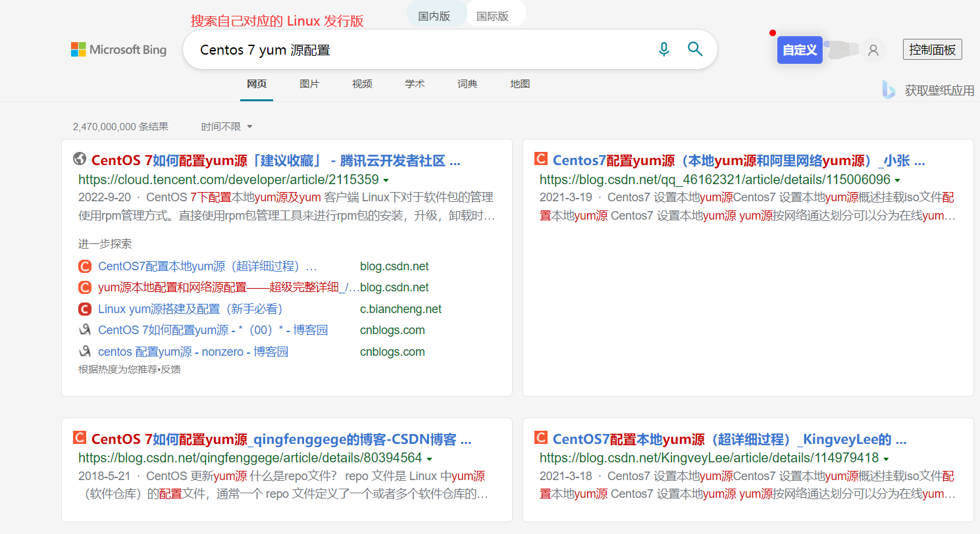Expand arrow beside KingveyLee CSDN URL

[x=886, y=458]
